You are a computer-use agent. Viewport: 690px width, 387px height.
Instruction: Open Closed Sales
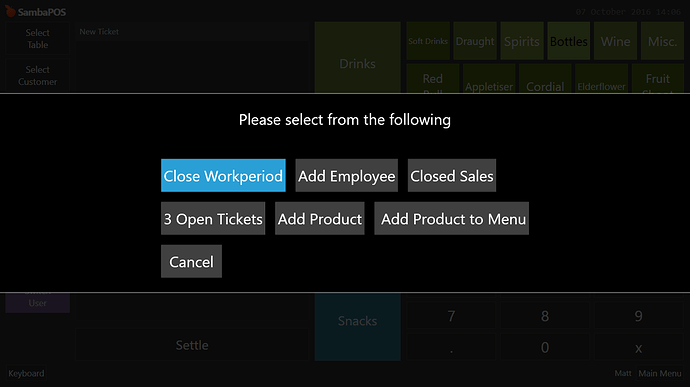(x=451, y=175)
